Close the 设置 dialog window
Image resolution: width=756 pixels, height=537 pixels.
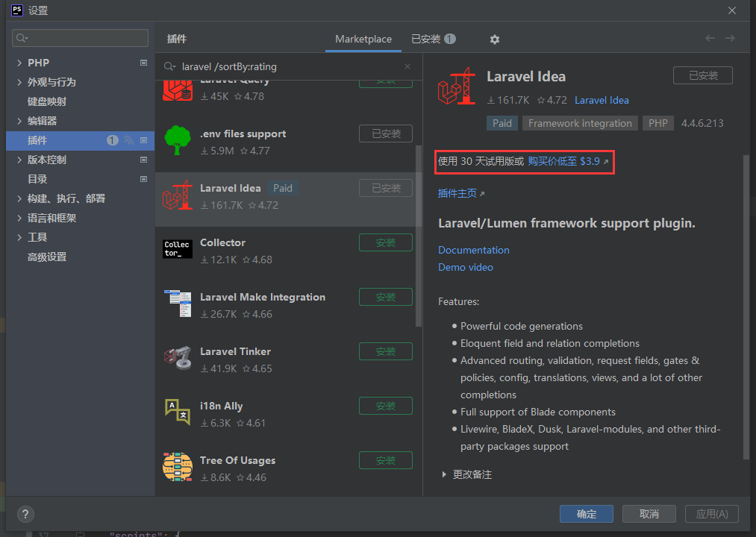click(x=732, y=10)
